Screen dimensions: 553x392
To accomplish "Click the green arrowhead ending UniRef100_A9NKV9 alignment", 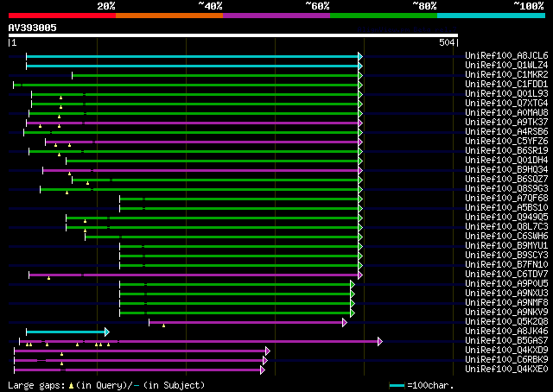I will (353, 313).
